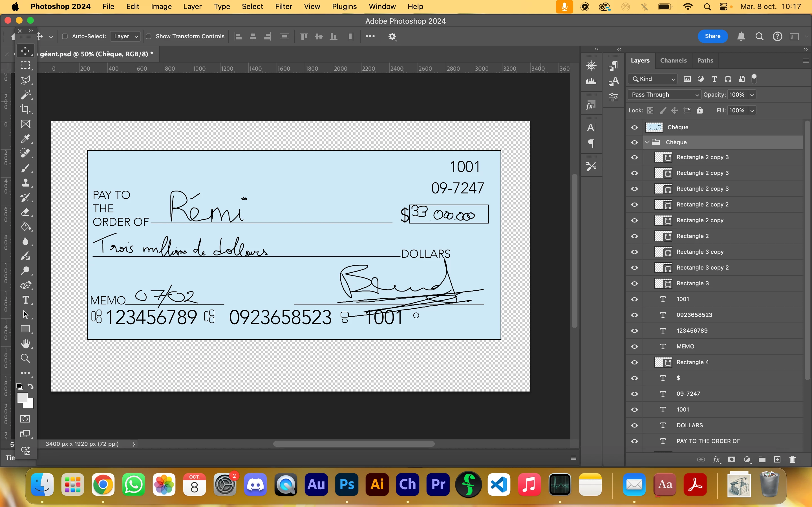This screenshot has height=507, width=812.
Task: Enable Show Transform Controls checkbox
Action: click(x=149, y=36)
